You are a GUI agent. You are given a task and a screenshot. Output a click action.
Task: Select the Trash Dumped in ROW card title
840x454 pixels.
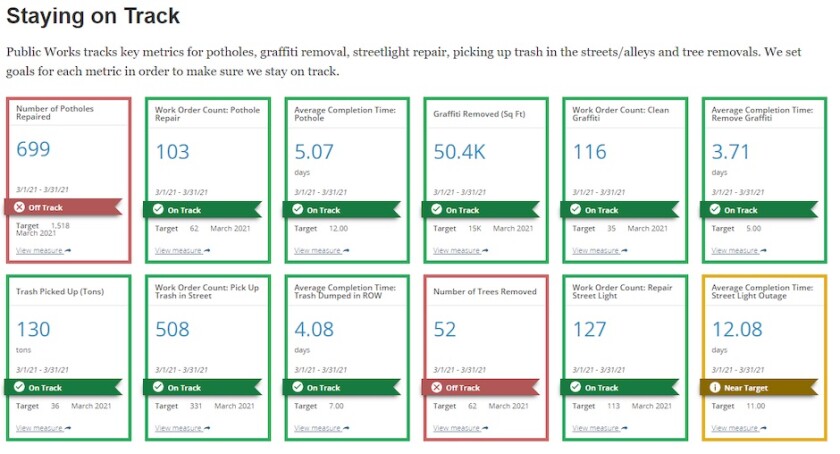(345, 291)
